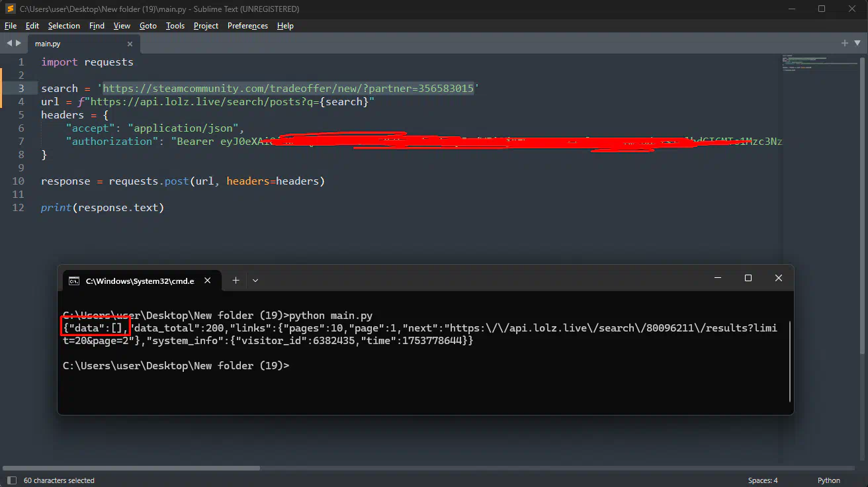The width and height of the screenshot is (868, 487).
Task: Open the File menu
Action: 11,26
